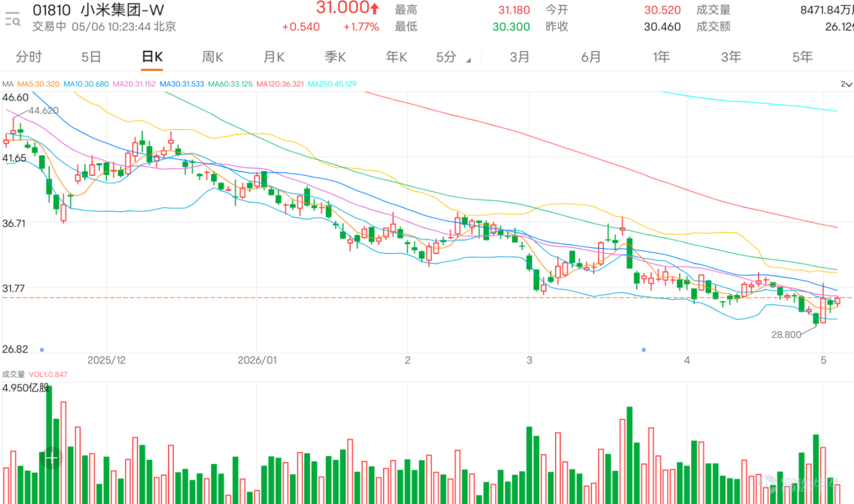Switch to the 5日 chart tab
This screenshot has height=504, width=854.
point(91,57)
